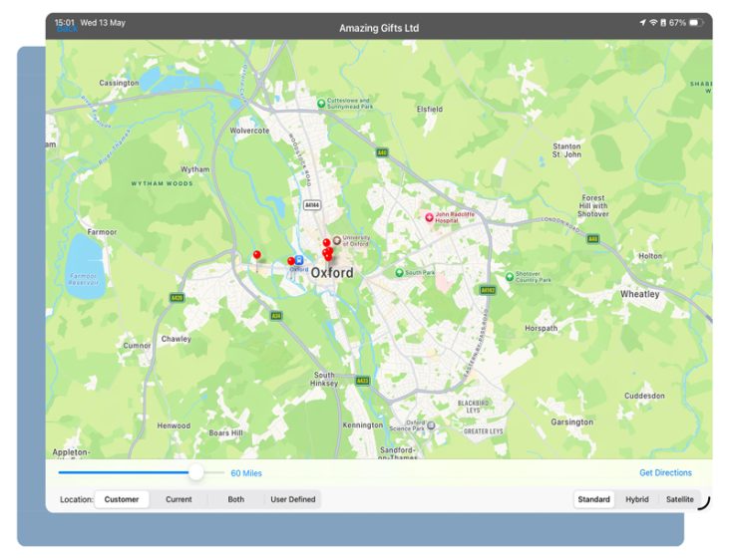The width and height of the screenshot is (731, 560).
Task: Click the Garsington label
Action: 572,421
